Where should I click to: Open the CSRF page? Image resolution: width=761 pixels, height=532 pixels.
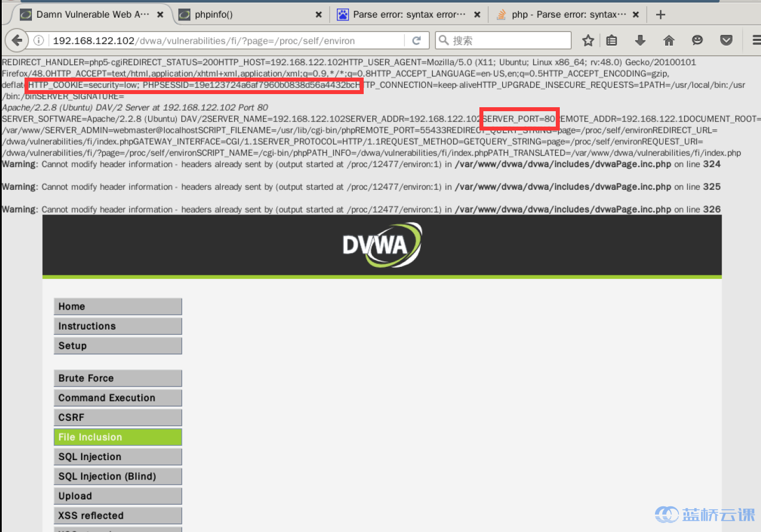(118, 417)
